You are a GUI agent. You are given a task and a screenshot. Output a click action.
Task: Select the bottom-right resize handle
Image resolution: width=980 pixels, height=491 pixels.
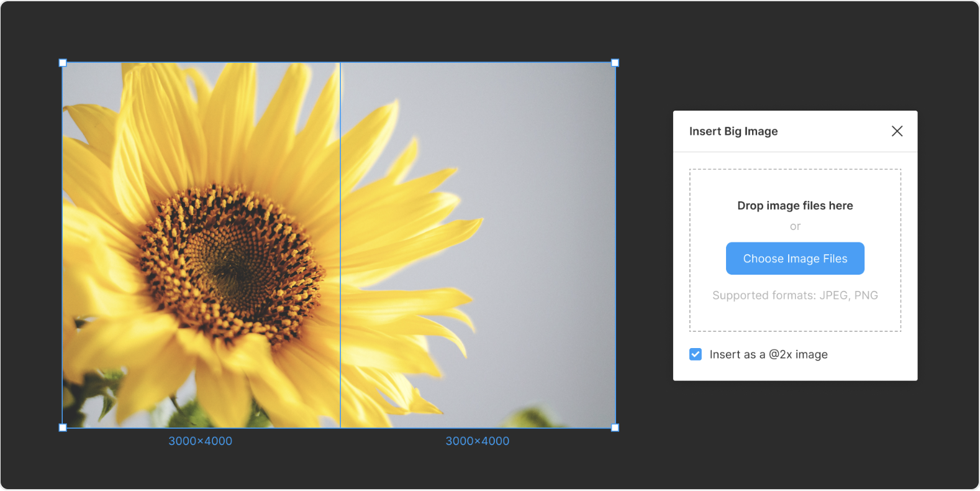615,428
